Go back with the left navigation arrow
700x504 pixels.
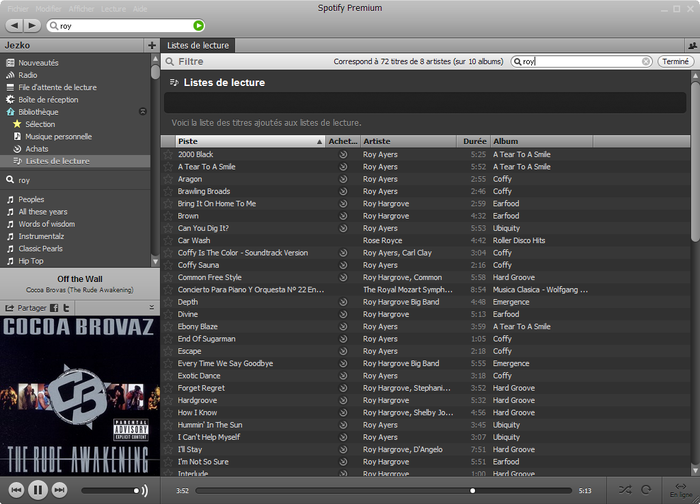(x=14, y=25)
